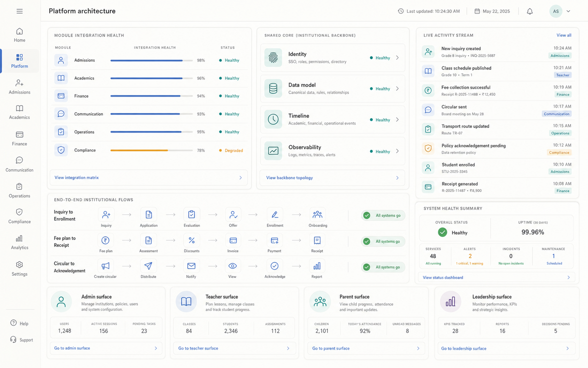Viewport: 588px width, 368px height.
Task: Open the AS user account dropdown arrow
Action: point(568,11)
